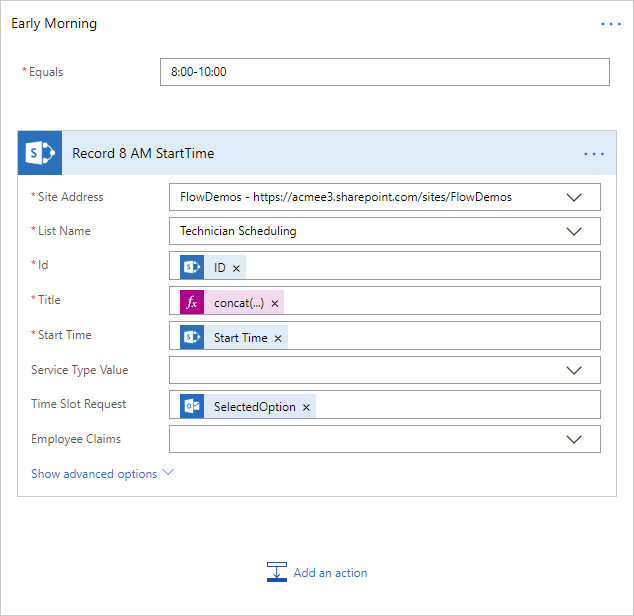This screenshot has height=616, width=634.
Task: Click SharePoint icon on ID token
Action: (x=192, y=267)
